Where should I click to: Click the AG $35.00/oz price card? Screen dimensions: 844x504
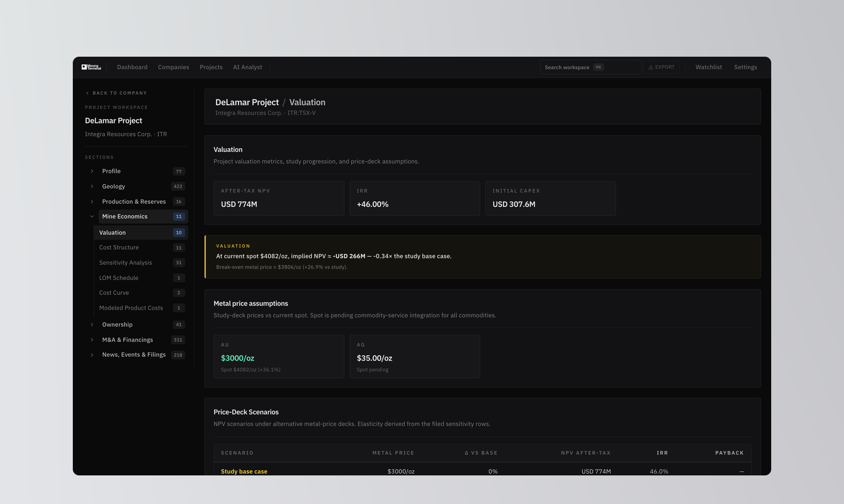(414, 357)
